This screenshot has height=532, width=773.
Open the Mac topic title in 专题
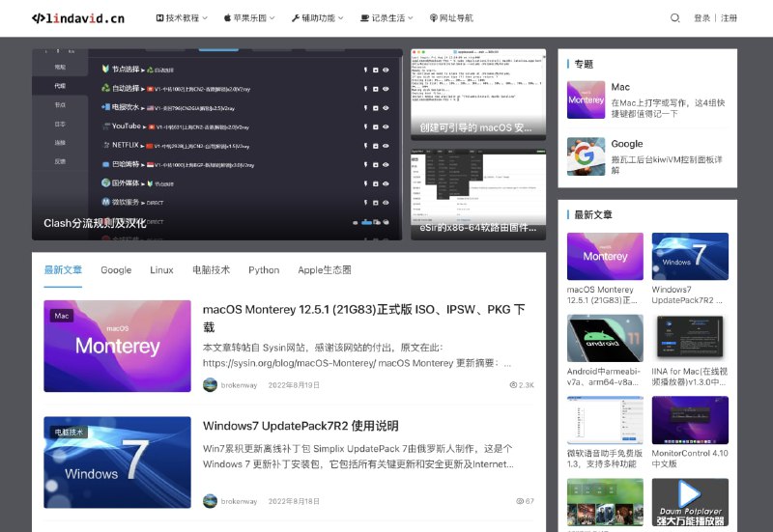click(620, 87)
